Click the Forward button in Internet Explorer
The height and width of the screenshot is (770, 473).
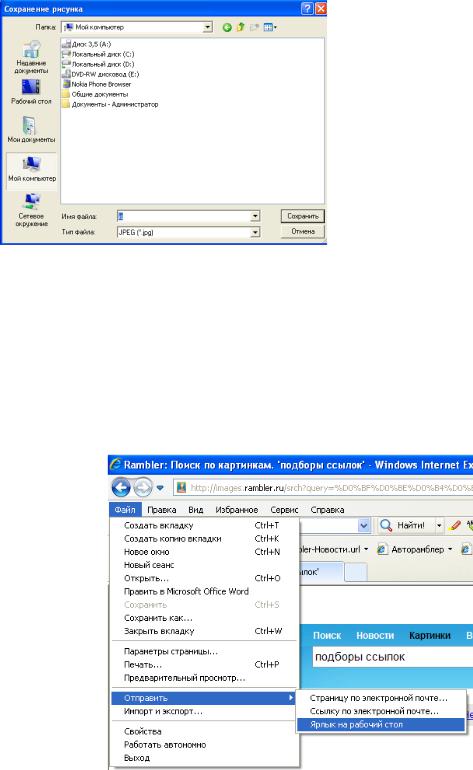pos(143,488)
